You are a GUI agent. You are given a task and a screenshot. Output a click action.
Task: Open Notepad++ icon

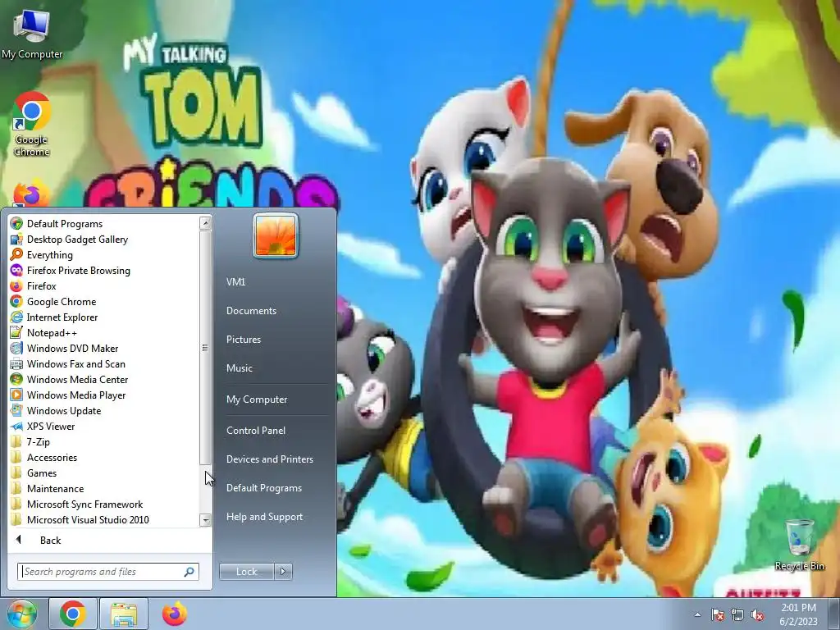pos(16,333)
